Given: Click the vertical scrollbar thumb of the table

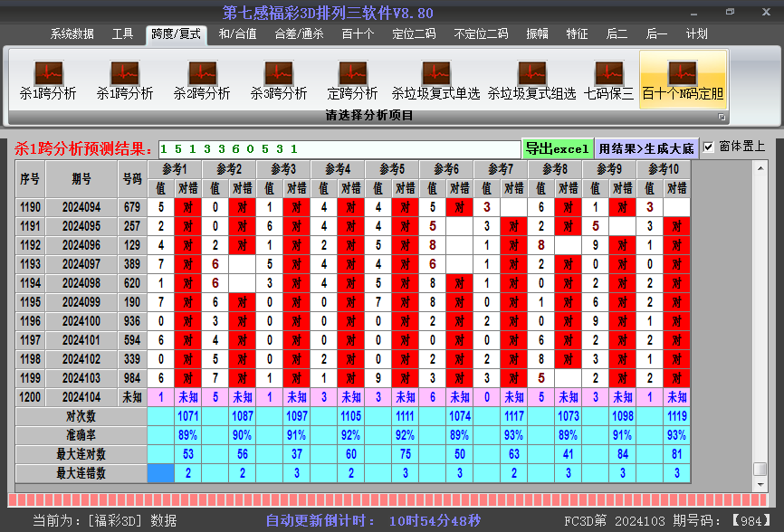Looking at the screenshot, I should click(x=760, y=469).
